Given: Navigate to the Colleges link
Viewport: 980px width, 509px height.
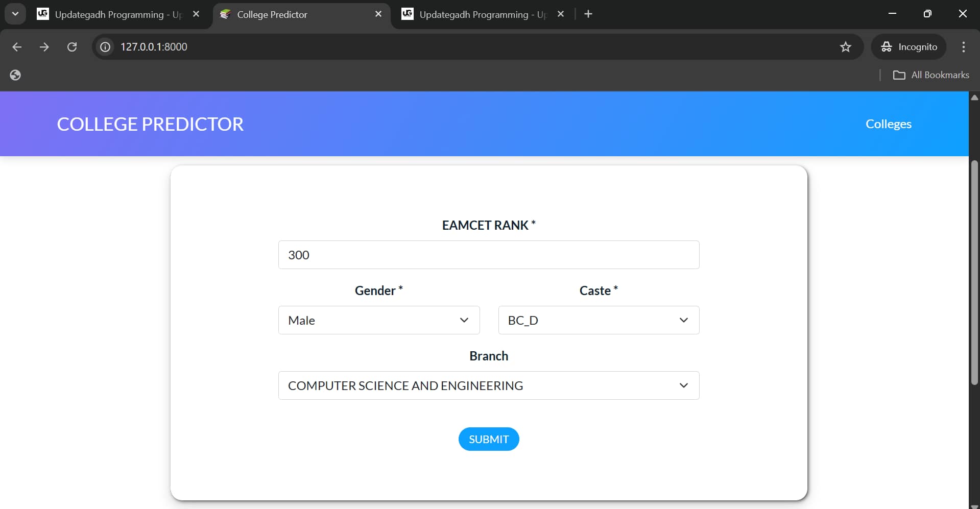Looking at the screenshot, I should [889, 124].
